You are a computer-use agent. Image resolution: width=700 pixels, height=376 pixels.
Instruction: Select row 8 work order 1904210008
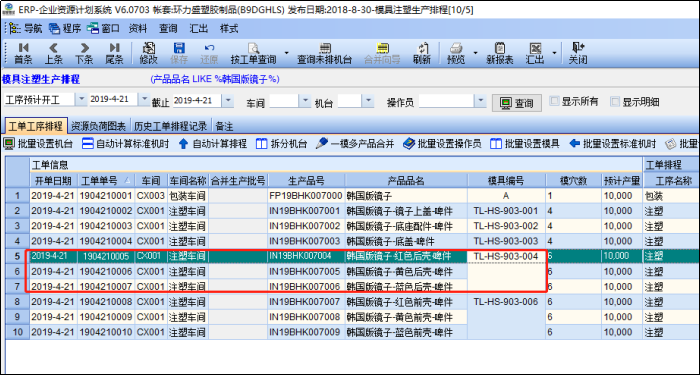point(105,302)
